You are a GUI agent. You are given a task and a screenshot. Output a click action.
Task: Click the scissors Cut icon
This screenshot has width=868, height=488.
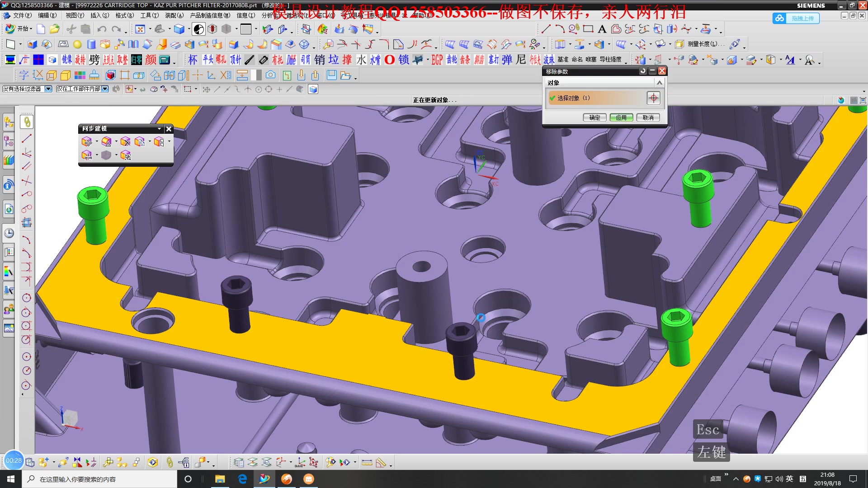71,29
